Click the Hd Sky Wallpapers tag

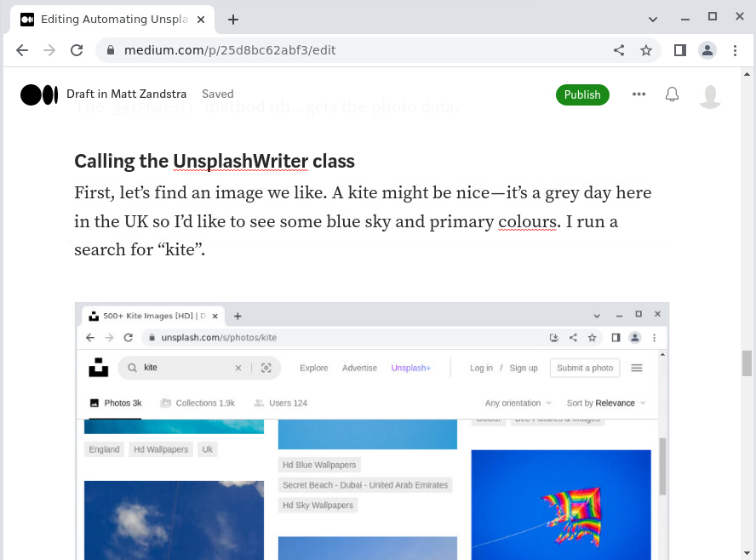point(318,505)
